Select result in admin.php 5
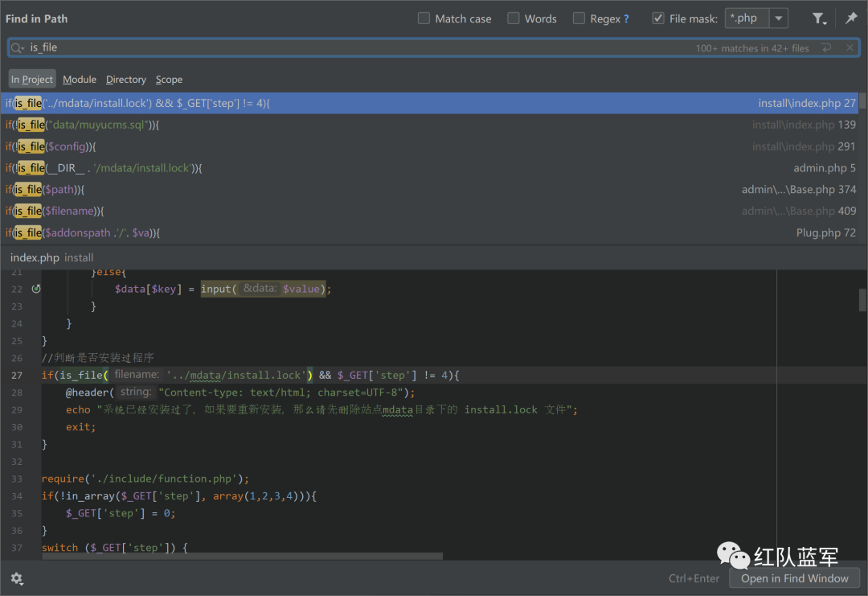Screen dimensions: 868x596 (x=429, y=168)
